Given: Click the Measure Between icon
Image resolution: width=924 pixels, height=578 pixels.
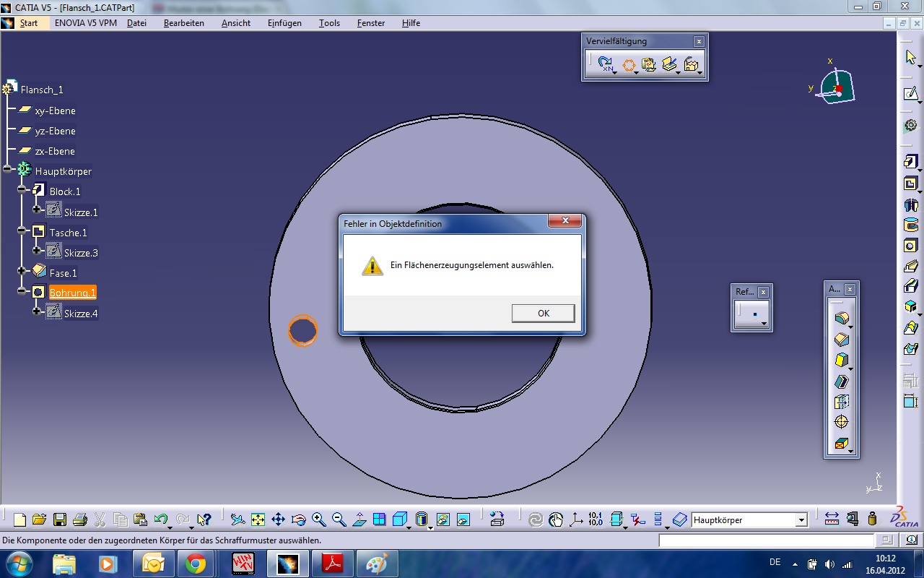Looking at the screenshot, I should click(832, 519).
